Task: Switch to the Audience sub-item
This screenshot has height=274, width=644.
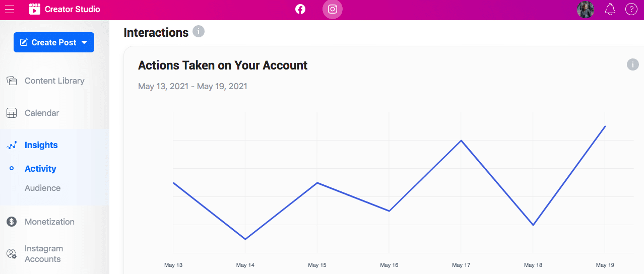Action: click(x=42, y=188)
